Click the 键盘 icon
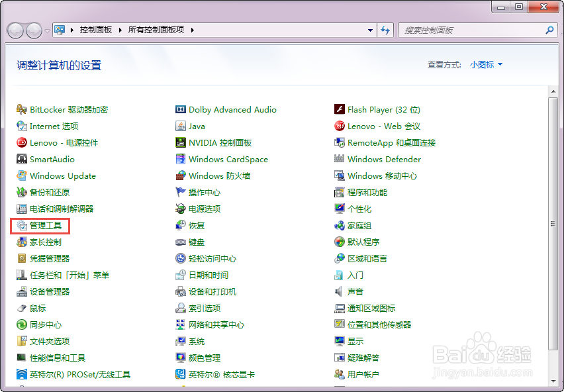Screen dimensions: 564x392 (x=181, y=242)
